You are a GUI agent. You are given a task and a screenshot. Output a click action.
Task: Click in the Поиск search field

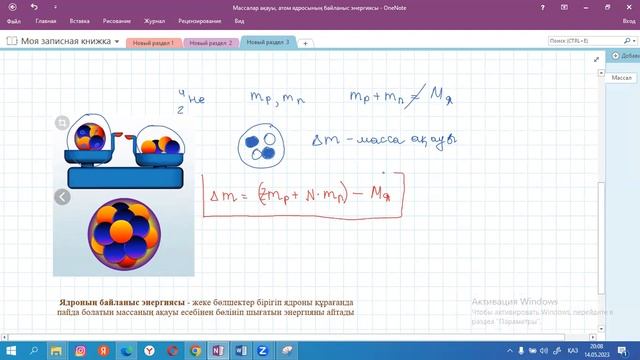[x=585, y=41]
